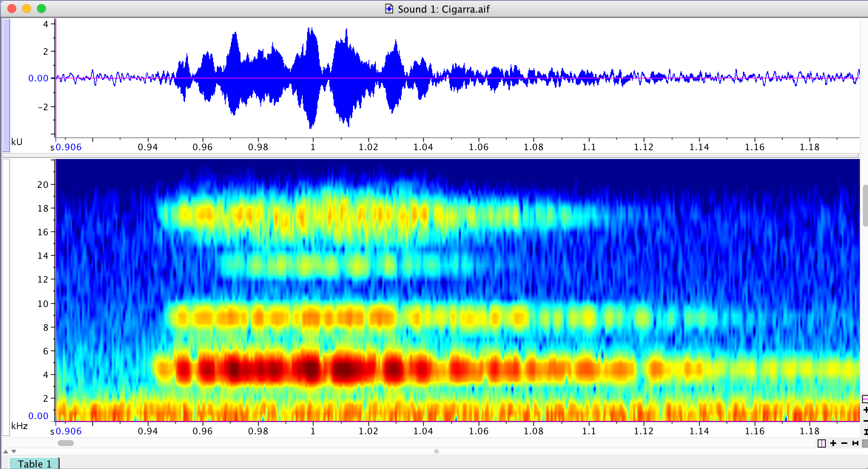Screen dimensions: 868x469
Task: Click the split-pane divider handle dot
Action: tap(437, 452)
